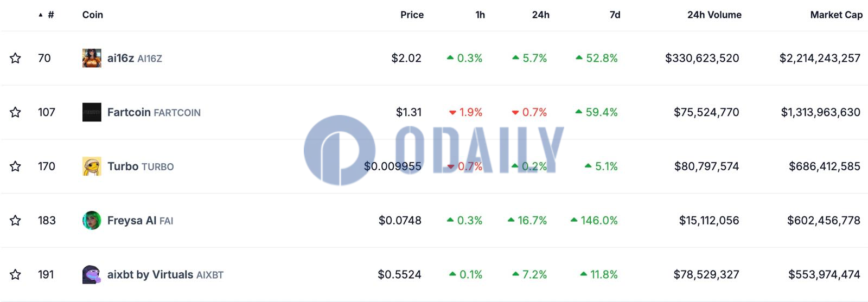Viewport: 868px width, 302px height.
Task: Click the 7d column header
Action: coord(615,15)
